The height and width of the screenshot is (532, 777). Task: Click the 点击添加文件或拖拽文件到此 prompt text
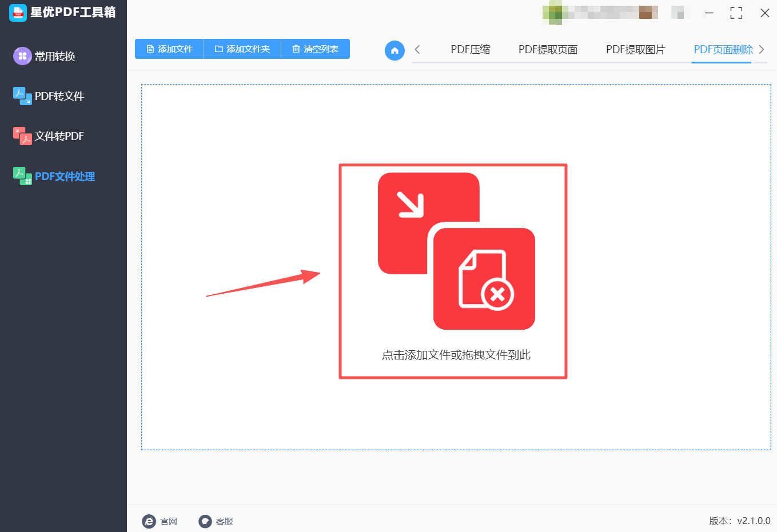point(456,355)
